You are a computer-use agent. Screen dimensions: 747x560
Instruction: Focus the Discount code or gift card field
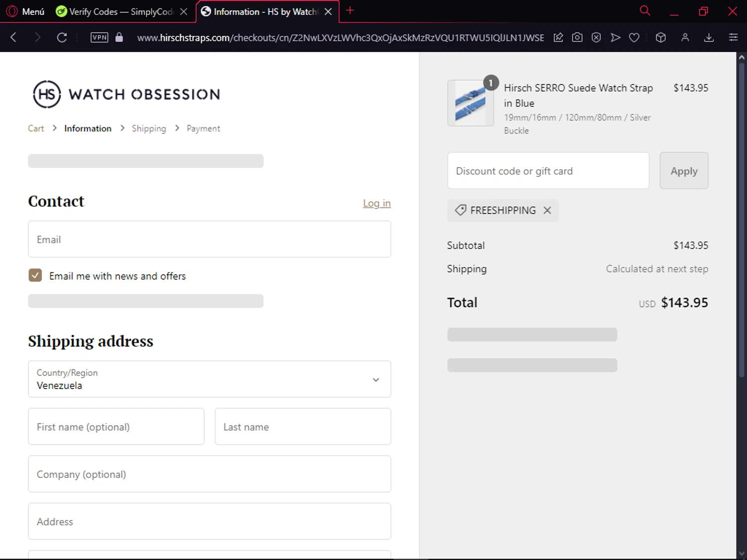click(548, 171)
